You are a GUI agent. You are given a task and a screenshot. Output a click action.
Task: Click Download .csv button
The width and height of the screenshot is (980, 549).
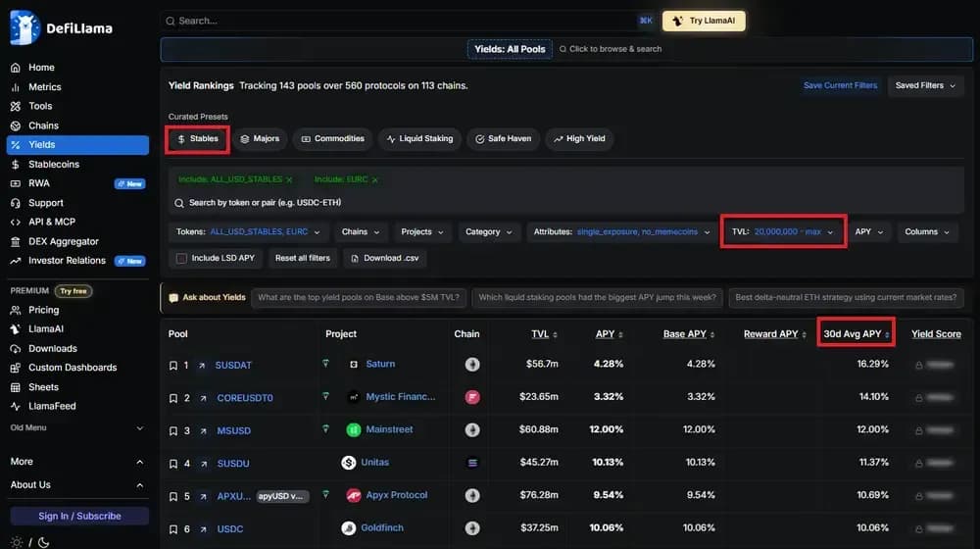click(385, 258)
